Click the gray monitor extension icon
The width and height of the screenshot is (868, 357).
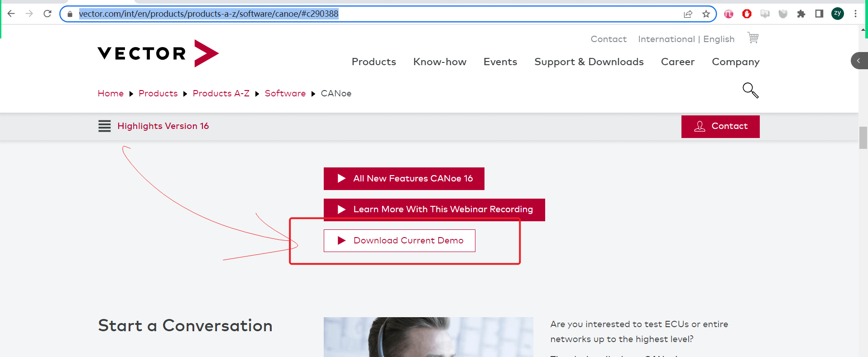[x=765, y=14]
